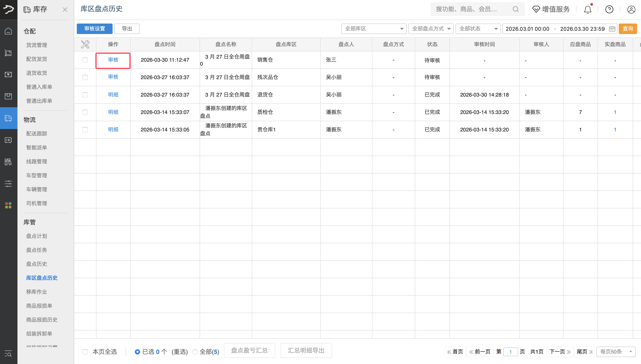Click the home icon in left sidebar

8,31
